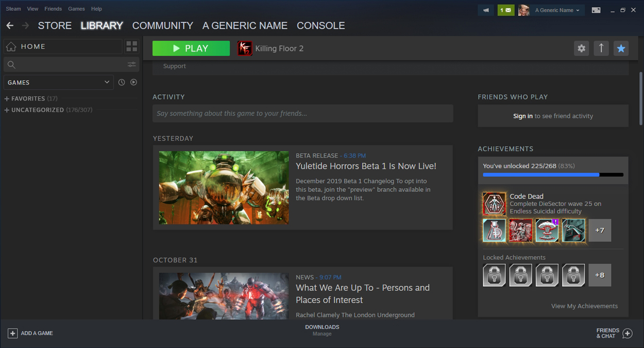Click Sign in for friend activity
This screenshot has height=348, width=644.
point(523,116)
